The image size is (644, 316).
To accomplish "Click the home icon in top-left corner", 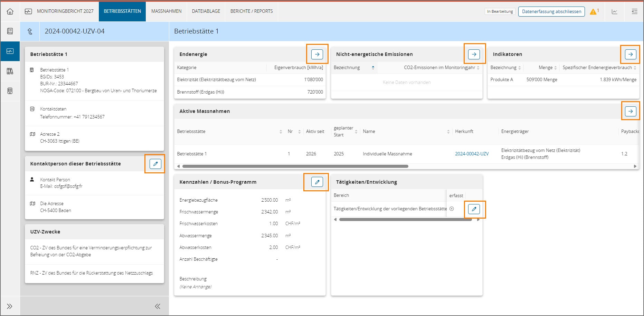I will pos(10,11).
